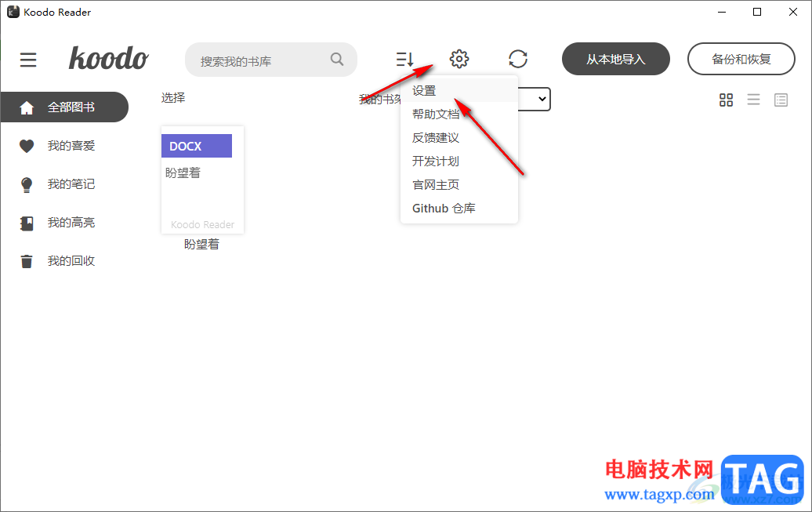Minimize the Koodo Reader window
Image resolution: width=812 pixels, height=512 pixels.
click(x=722, y=12)
